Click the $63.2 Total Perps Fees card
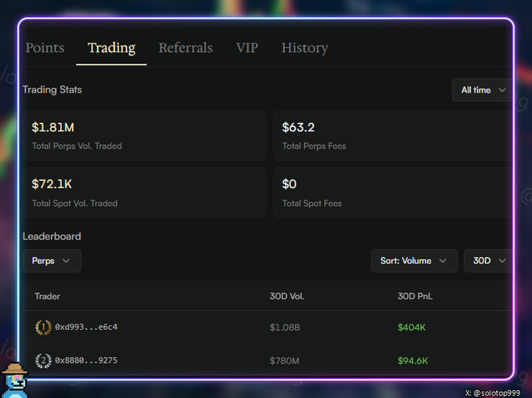 point(393,136)
